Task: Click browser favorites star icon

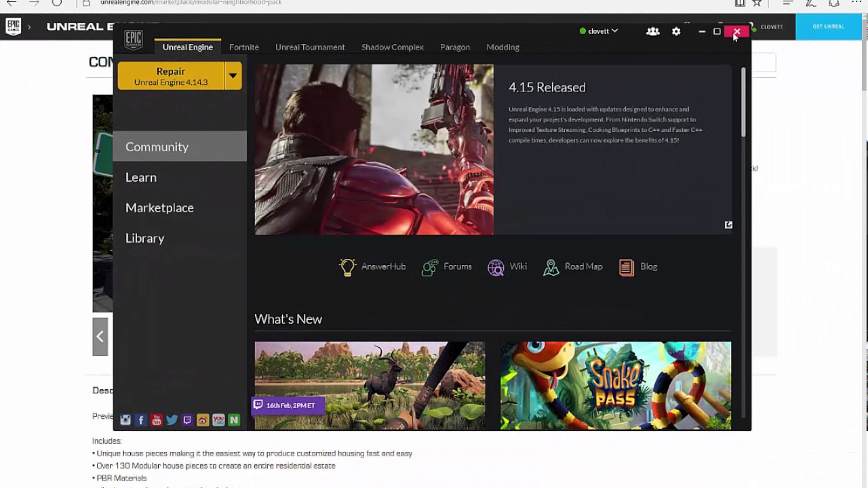Action: tap(757, 3)
